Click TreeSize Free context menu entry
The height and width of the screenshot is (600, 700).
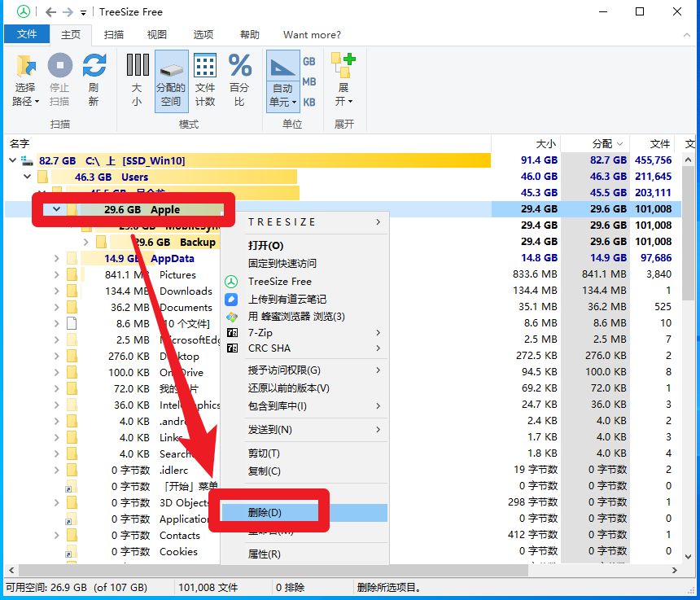coord(305,281)
